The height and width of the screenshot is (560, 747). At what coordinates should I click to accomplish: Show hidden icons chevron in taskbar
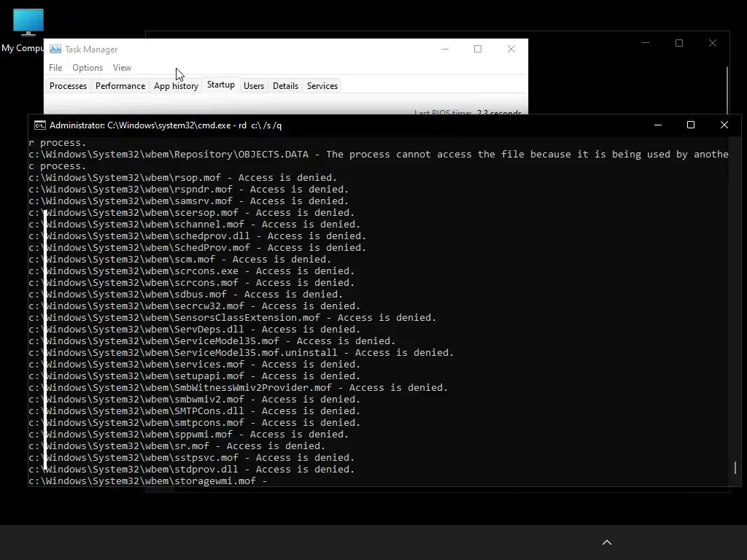(x=607, y=542)
